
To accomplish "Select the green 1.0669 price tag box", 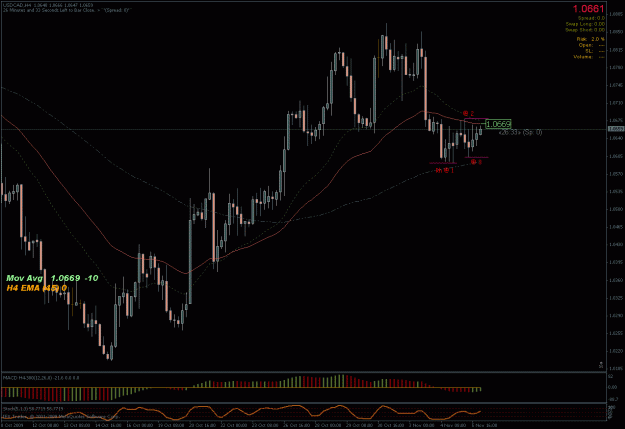I will (x=498, y=124).
